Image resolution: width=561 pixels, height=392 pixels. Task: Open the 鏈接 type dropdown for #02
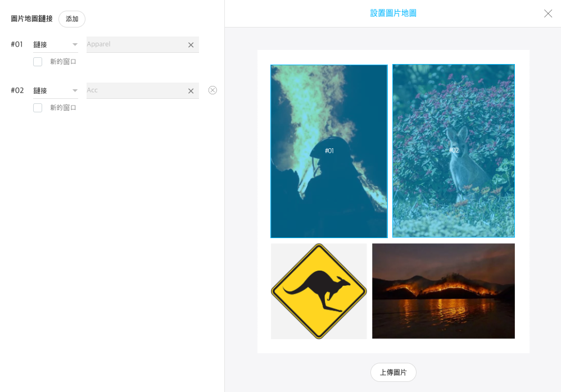pyautogui.click(x=56, y=91)
